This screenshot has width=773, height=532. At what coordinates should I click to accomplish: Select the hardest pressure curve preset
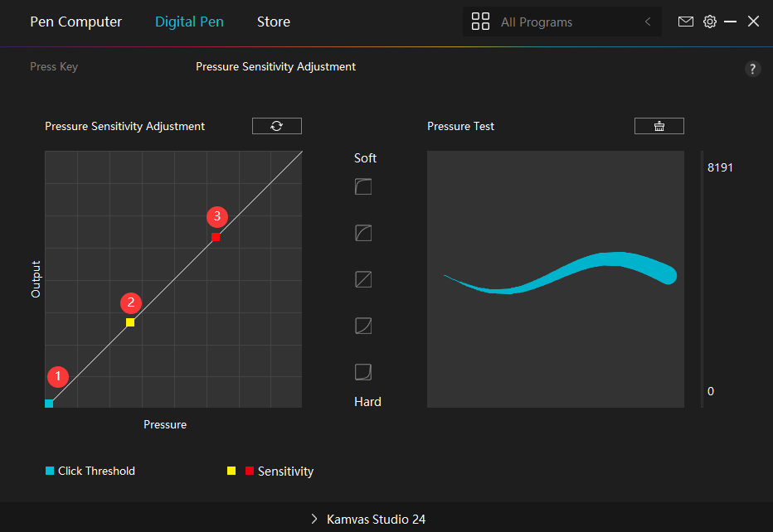[362, 372]
